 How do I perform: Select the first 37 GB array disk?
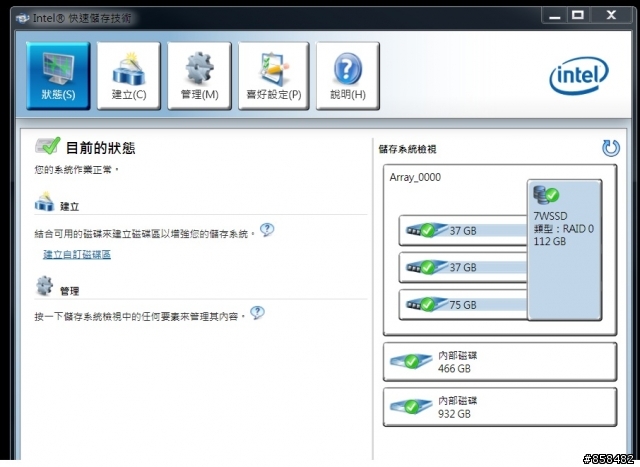463,231
